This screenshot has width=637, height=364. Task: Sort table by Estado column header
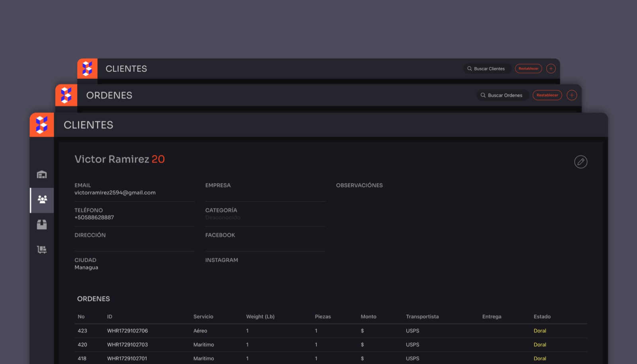[x=542, y=317]
